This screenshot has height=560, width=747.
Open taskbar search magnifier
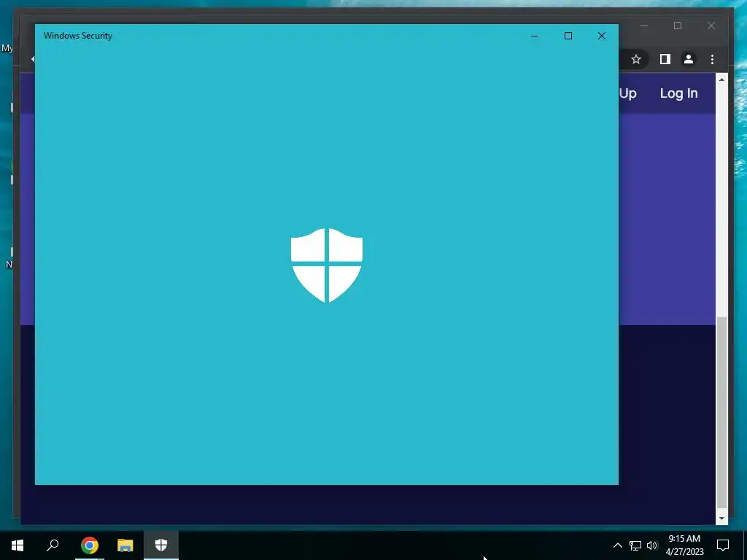coord(53,545)
